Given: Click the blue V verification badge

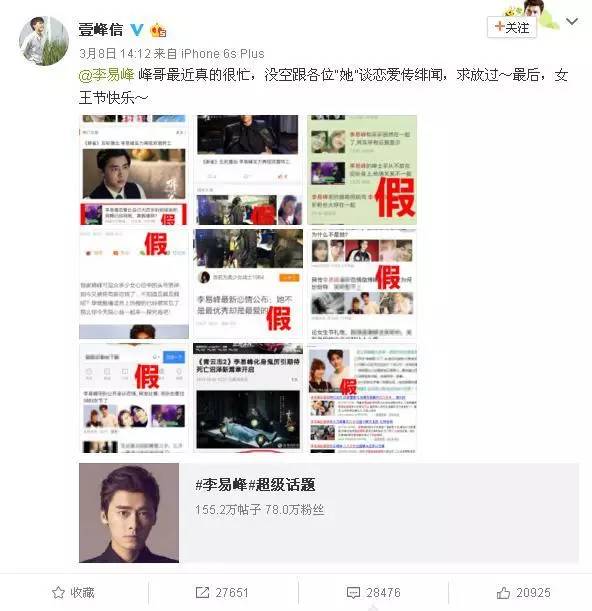Looking at the screenshot, I should pos(136,30).
